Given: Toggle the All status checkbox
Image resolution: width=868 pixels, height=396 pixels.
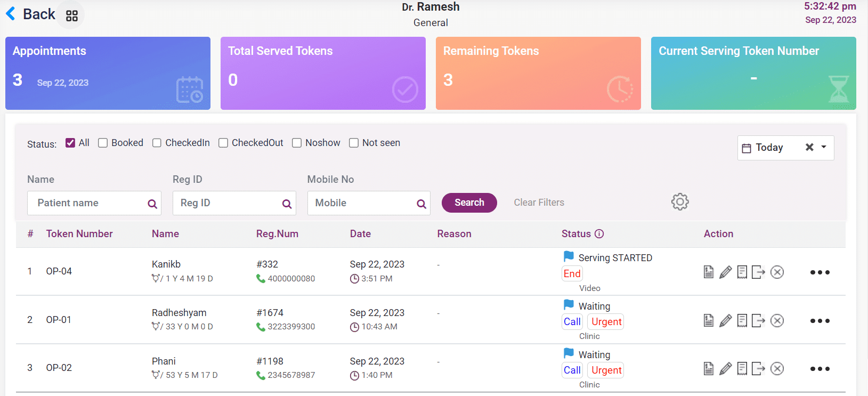Looking at the screenshot, I should (70, 143).
